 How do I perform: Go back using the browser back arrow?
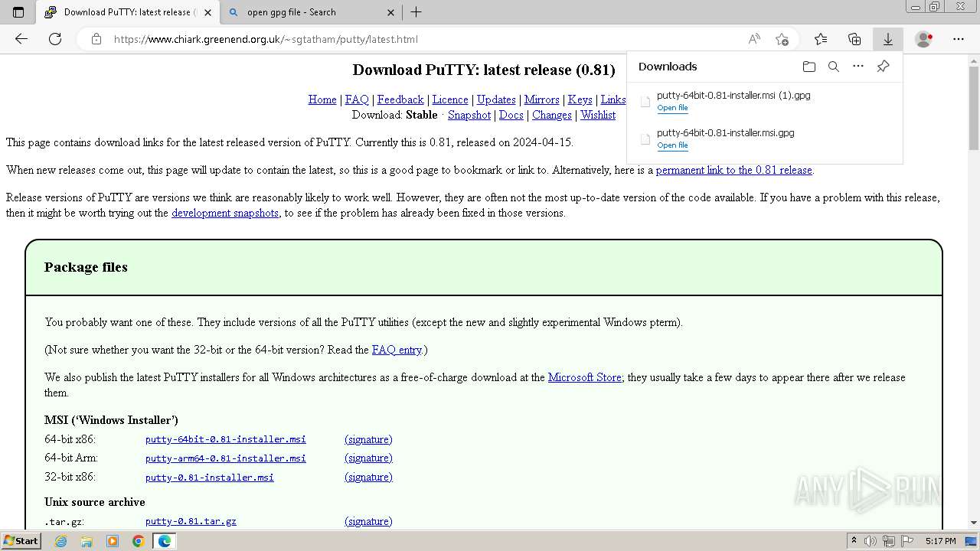(21, 39)
